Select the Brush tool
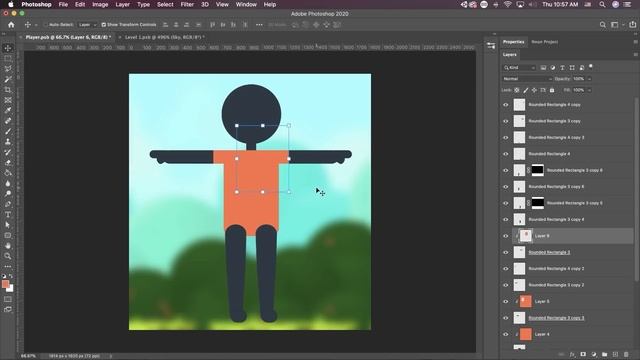640x360 pixels. click(x=8, y=131)
